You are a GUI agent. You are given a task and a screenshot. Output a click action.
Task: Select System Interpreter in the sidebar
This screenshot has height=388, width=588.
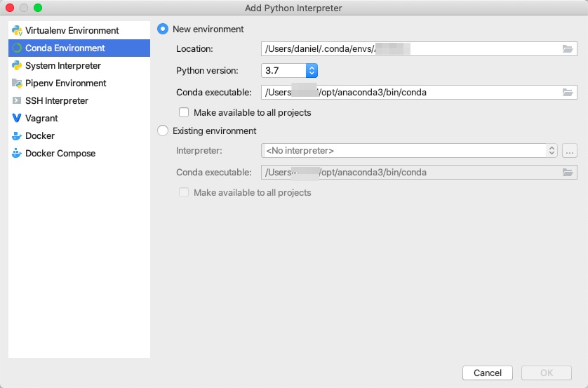[63, 66]
